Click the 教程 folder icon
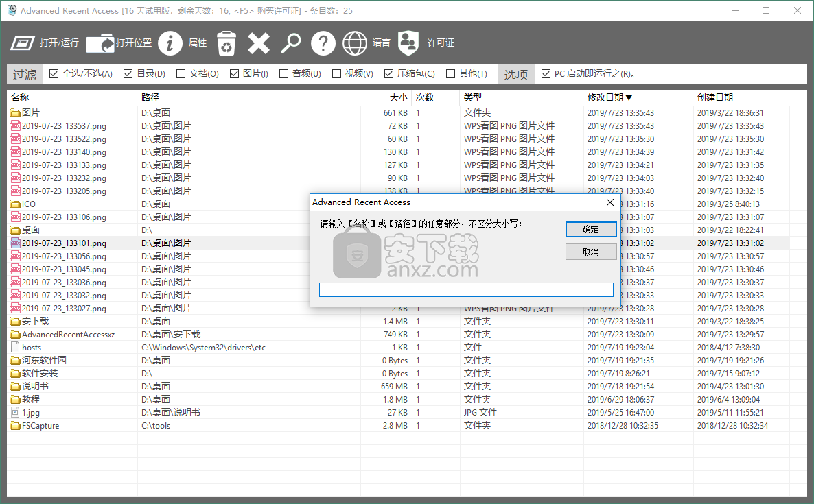Viewport: 814px width, 504px height. (x=15, y=399)
